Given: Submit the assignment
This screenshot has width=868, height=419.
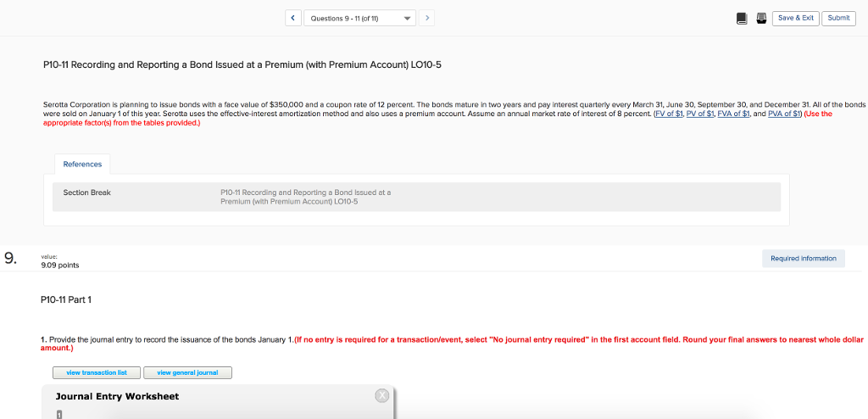Looking at the screenshot, I should [x=837, y=18].
